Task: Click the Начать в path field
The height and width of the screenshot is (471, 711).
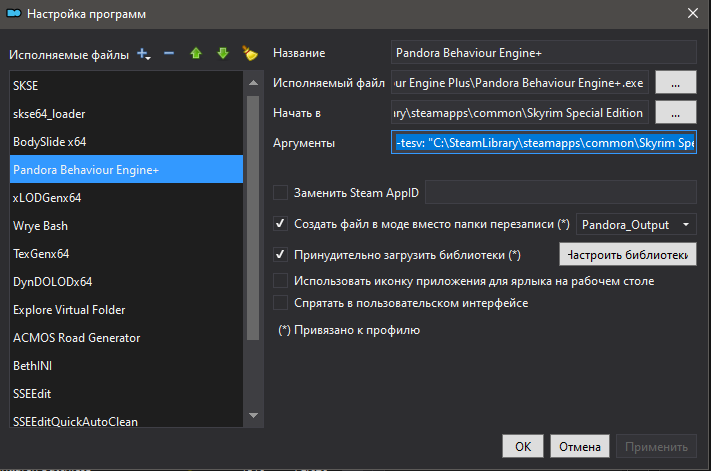Action: (520, 112)
